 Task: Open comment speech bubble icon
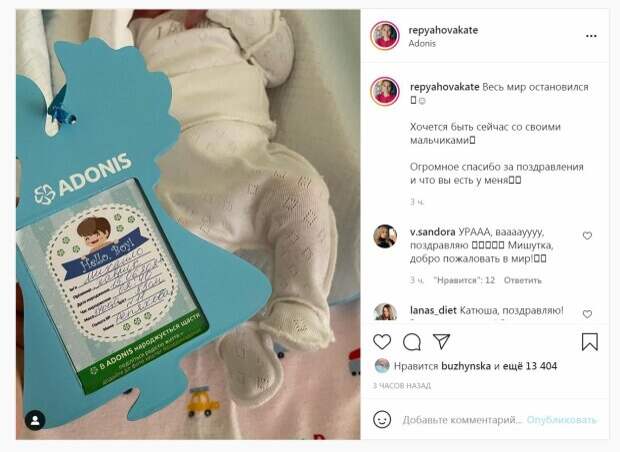pos(412,342)
